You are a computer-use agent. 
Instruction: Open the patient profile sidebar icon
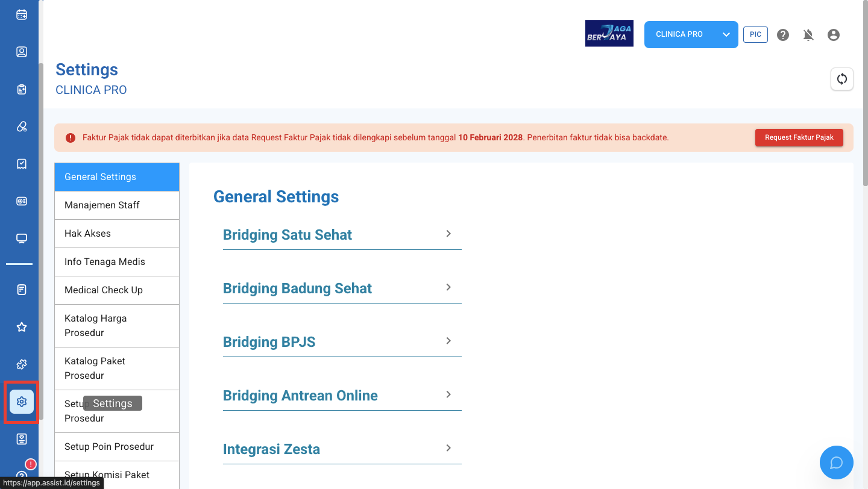(x=22, y=52)
